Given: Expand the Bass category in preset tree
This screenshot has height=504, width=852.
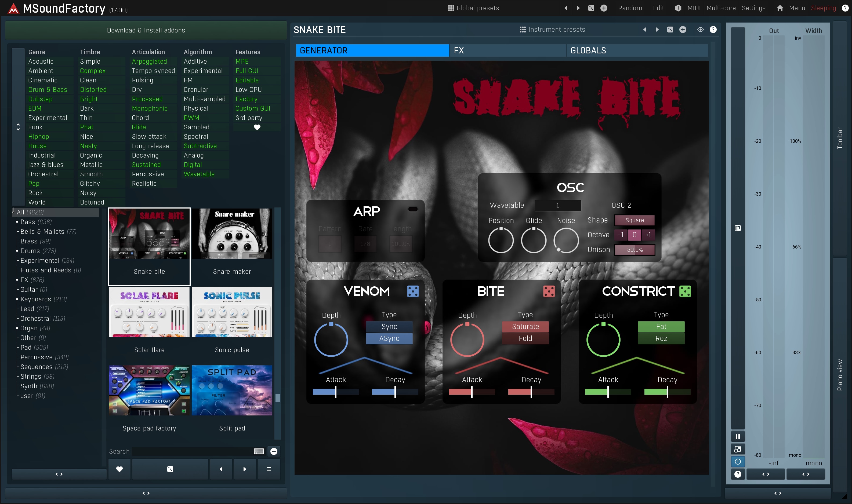Looking at the screenshot, I should click(17, 222).
